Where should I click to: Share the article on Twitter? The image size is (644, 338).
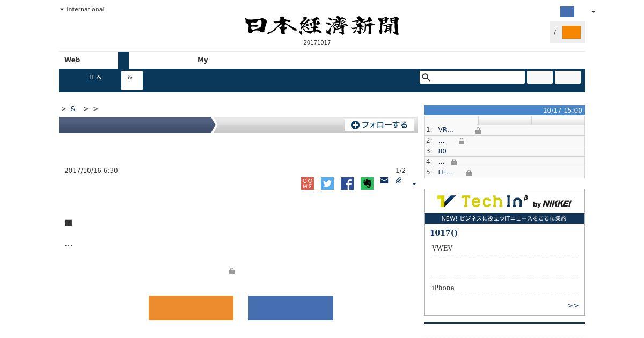click(327, 183)
